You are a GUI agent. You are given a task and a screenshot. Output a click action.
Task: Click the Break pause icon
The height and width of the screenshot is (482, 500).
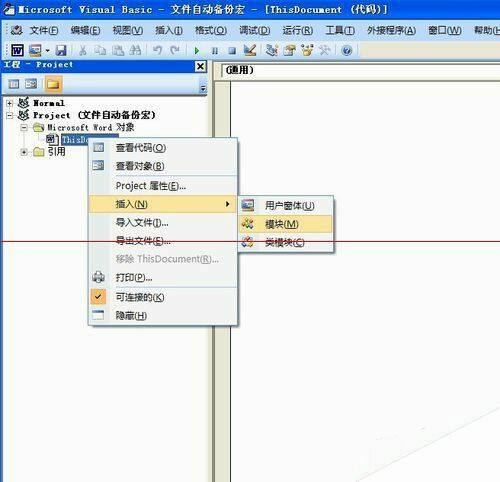215,51
